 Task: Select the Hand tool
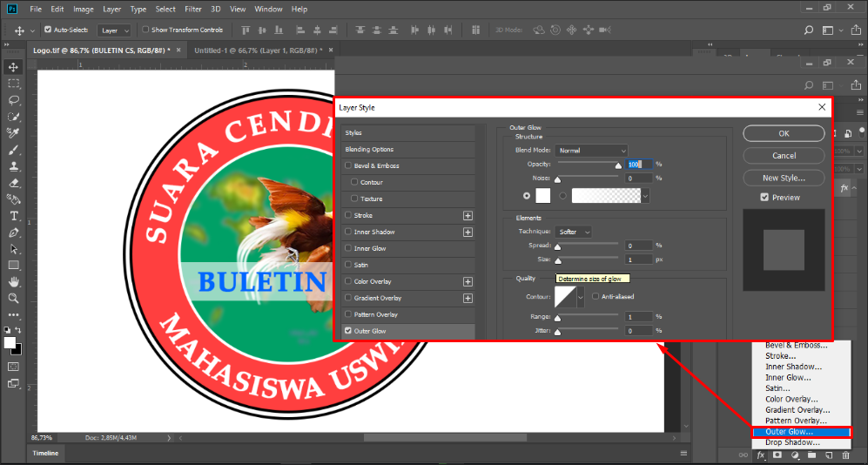(x=13, y=282)
